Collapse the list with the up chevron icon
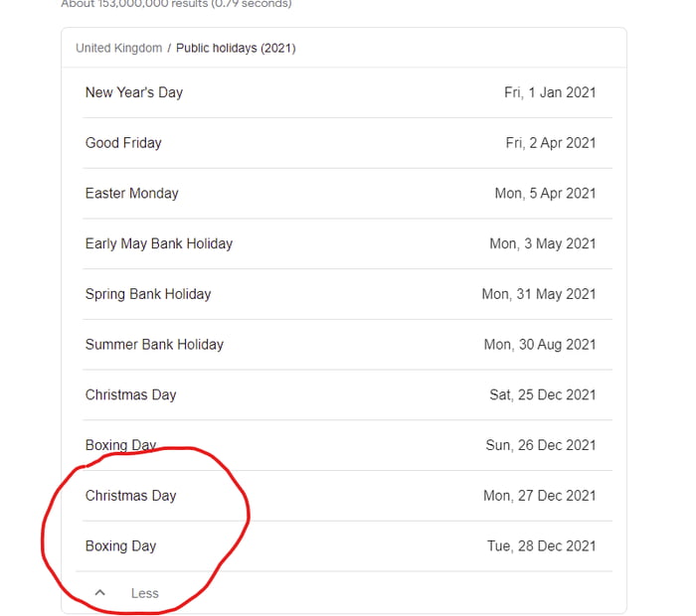 pyautogui.click(x=99, y=593)
